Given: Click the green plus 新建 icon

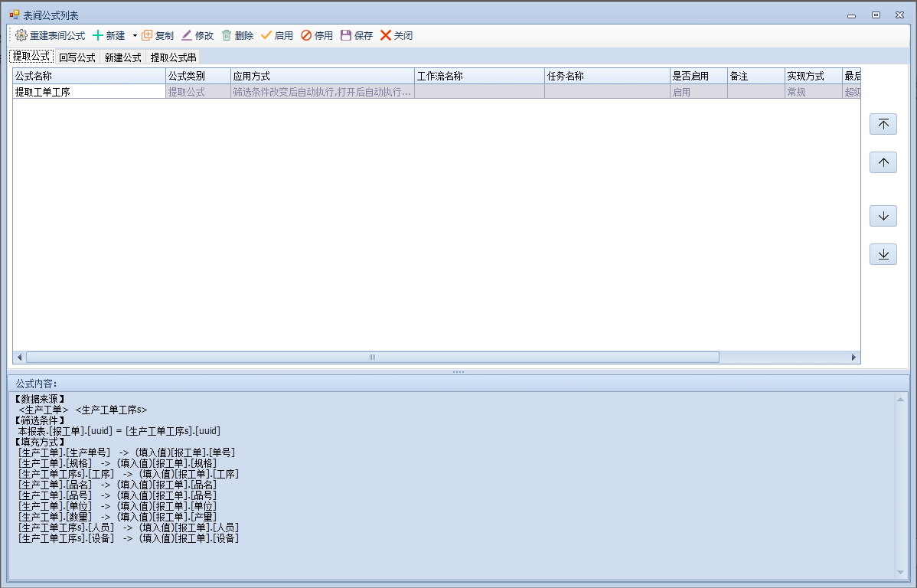Looking at the screenshot, I should tap(98, 35).
